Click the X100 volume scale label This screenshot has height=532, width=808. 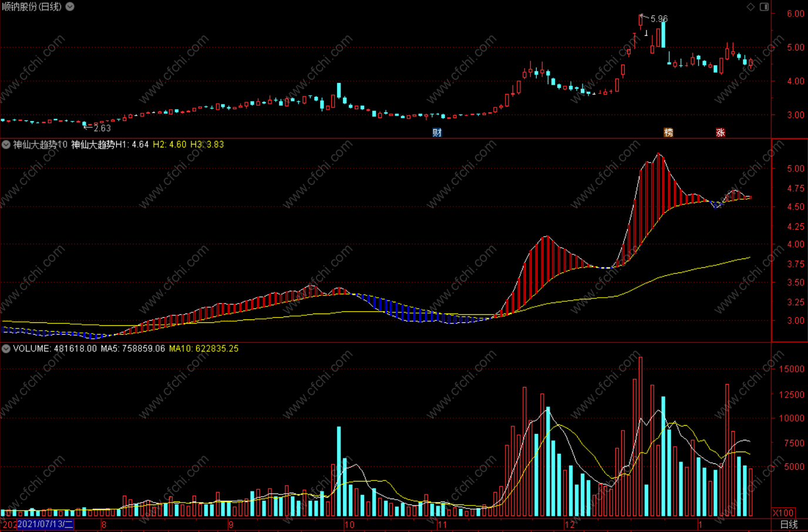783,513
